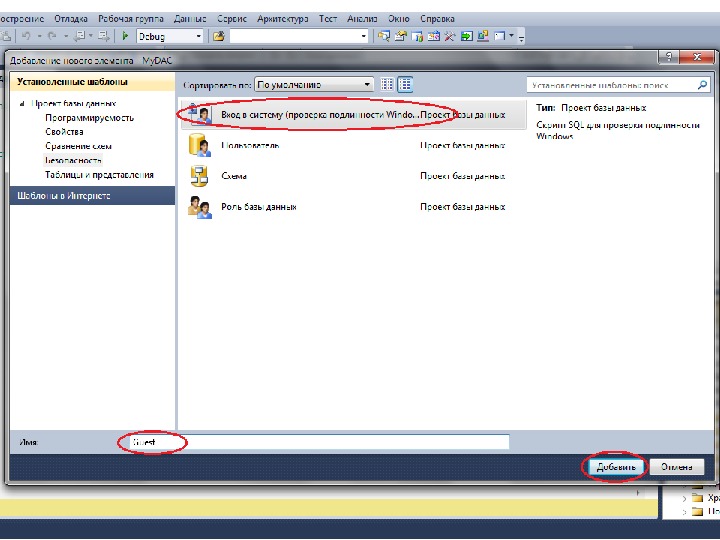Open the Properties window toolbar icon

point(400,36)
